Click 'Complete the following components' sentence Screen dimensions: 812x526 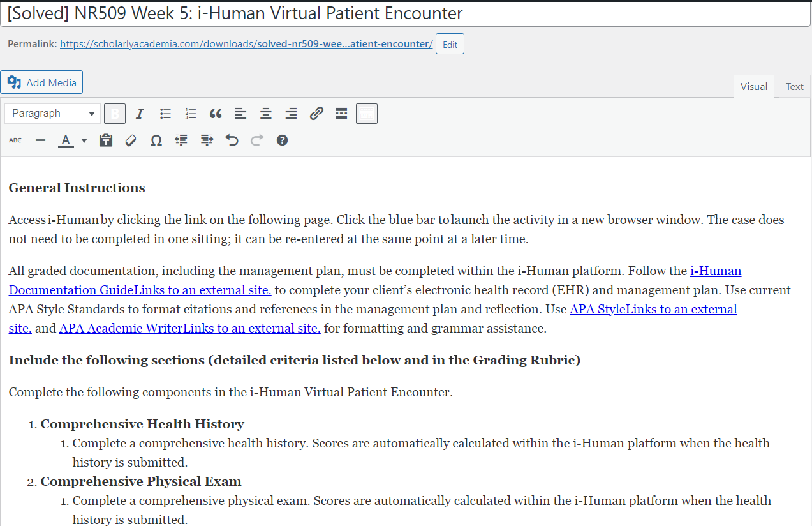(x=231, y=392)
